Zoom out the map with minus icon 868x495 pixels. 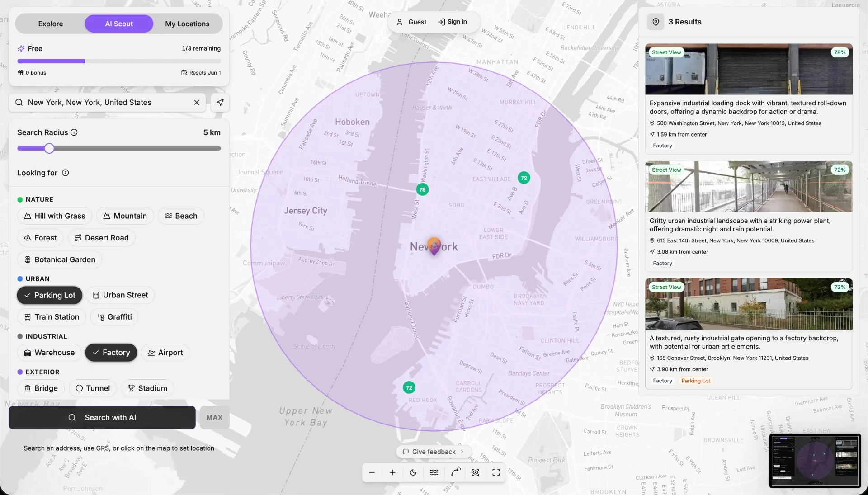pos(372,472)
